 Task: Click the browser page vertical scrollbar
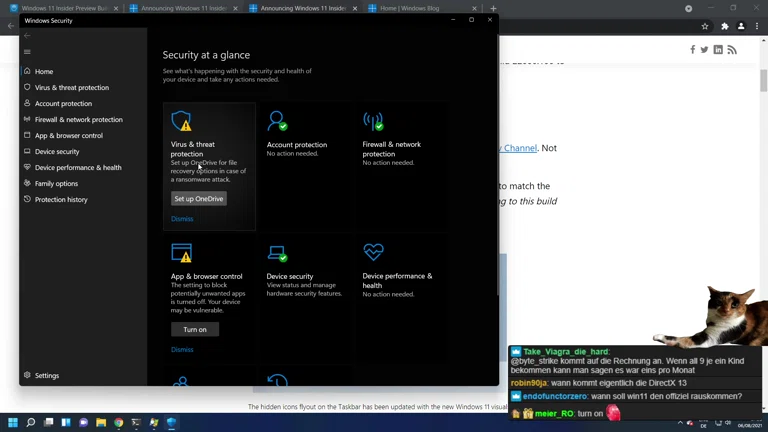click(764, 80)
